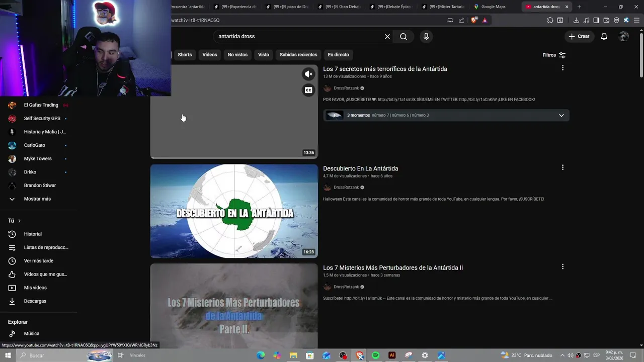The height and width of the screenshot is (362, 644).
Task: Select the 'No vistos' filter chip
Action: click(x=237, y=55)
